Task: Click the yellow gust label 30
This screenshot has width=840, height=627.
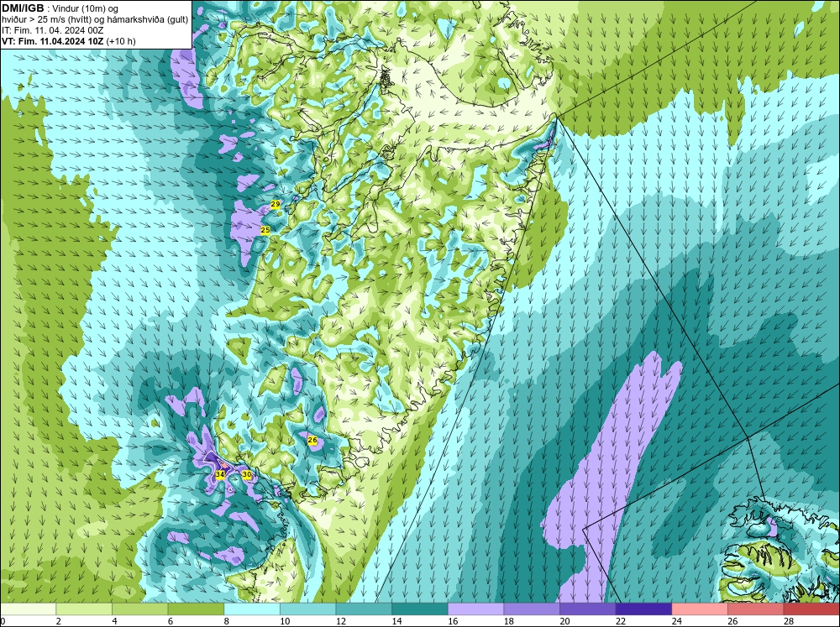Action: (246, 474)
